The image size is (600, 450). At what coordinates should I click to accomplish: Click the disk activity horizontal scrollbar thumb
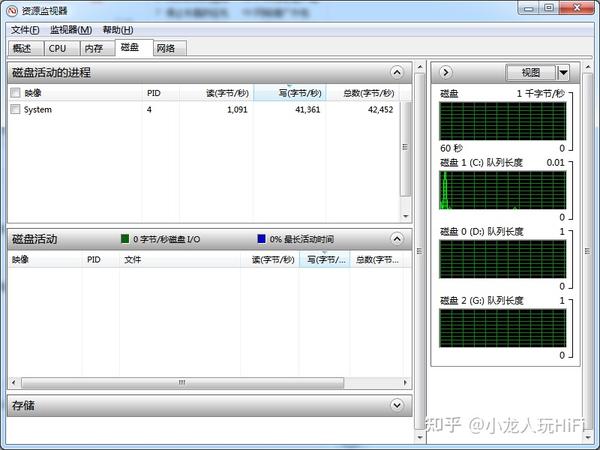point(183,382)
